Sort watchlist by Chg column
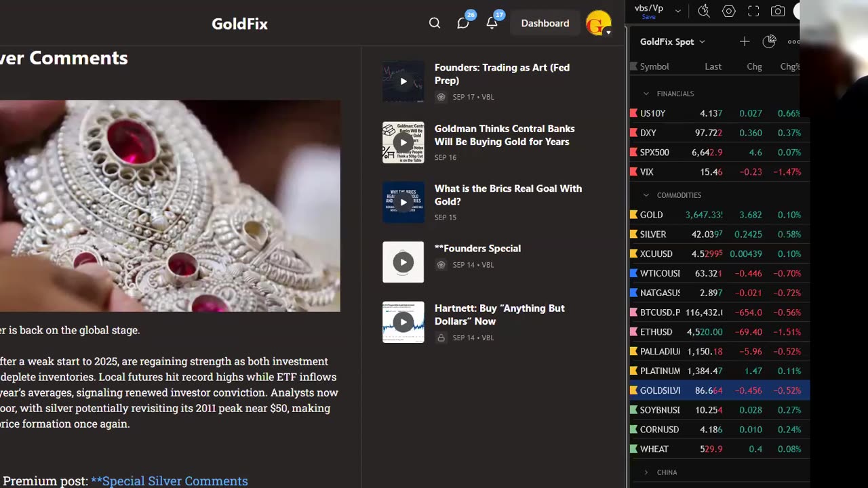 click(x=754, y=66)
